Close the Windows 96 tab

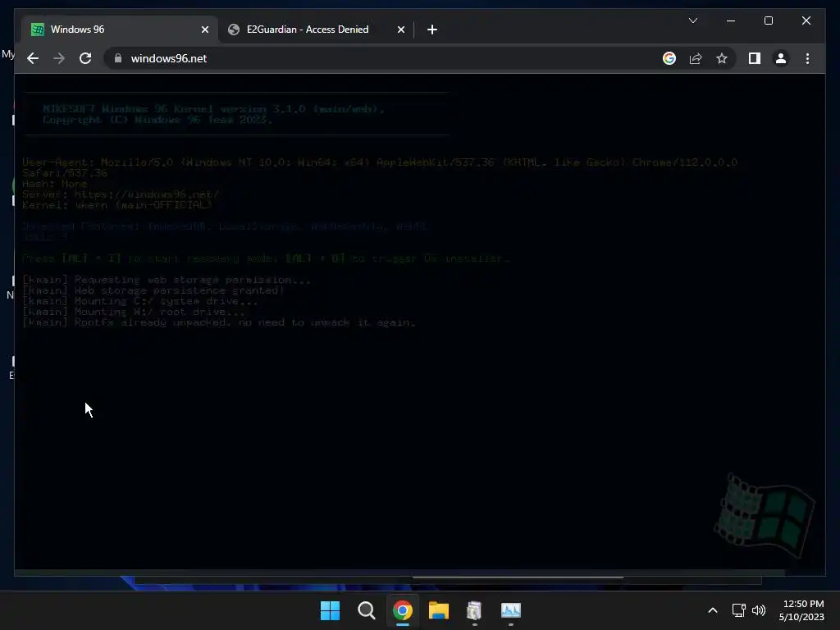204,30
